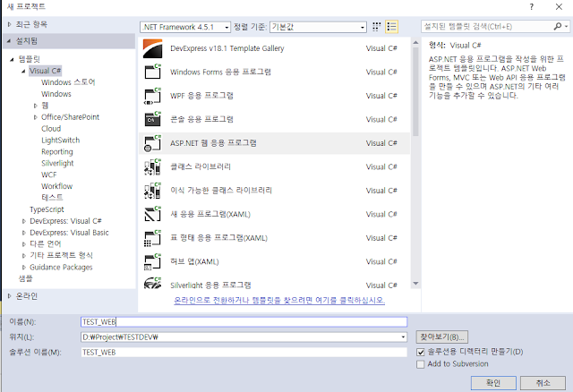The width and height of the screenshot is (573, 392).
Task: Expand the Other Languages node
Action: [x=24, y=244]
